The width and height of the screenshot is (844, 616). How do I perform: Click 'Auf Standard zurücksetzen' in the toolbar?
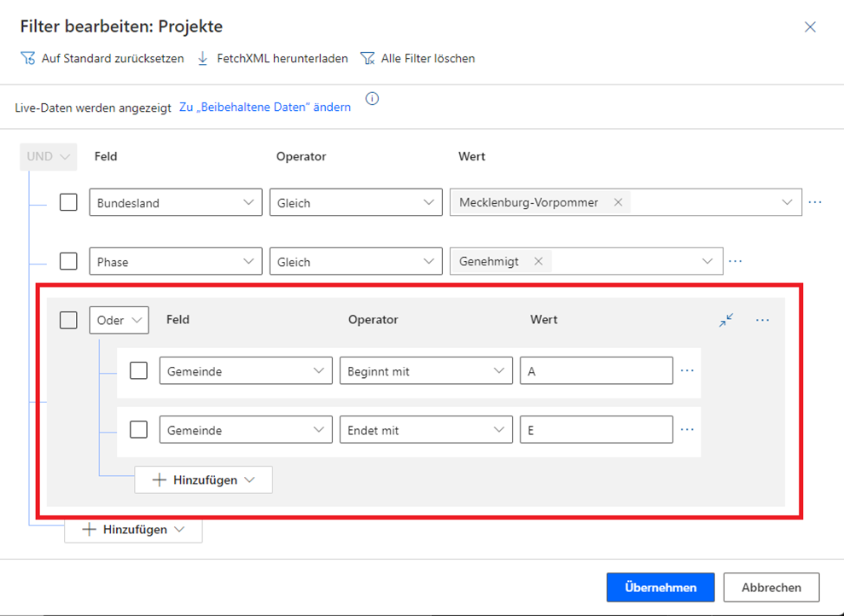[102, 59]
